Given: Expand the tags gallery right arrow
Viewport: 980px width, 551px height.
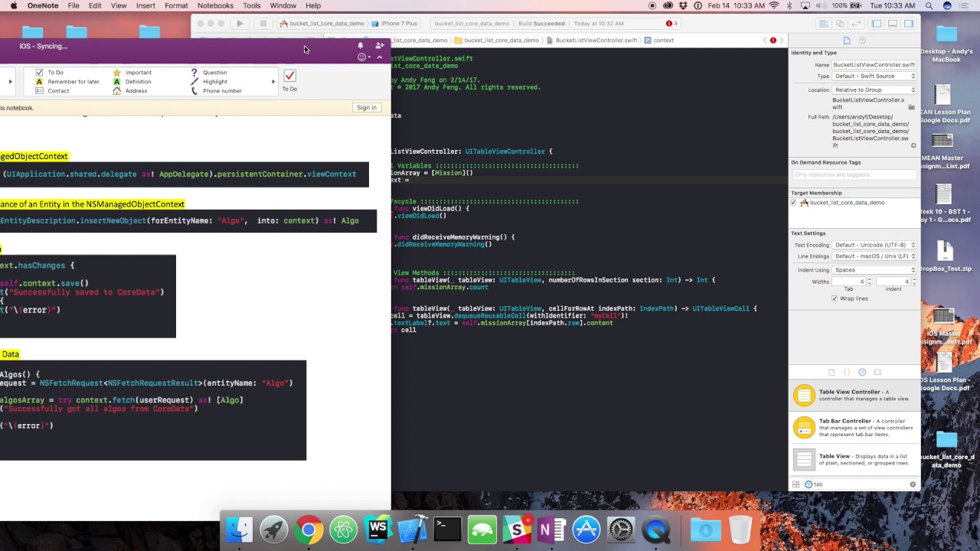Looking at the screenshot, I should [273, 81].
